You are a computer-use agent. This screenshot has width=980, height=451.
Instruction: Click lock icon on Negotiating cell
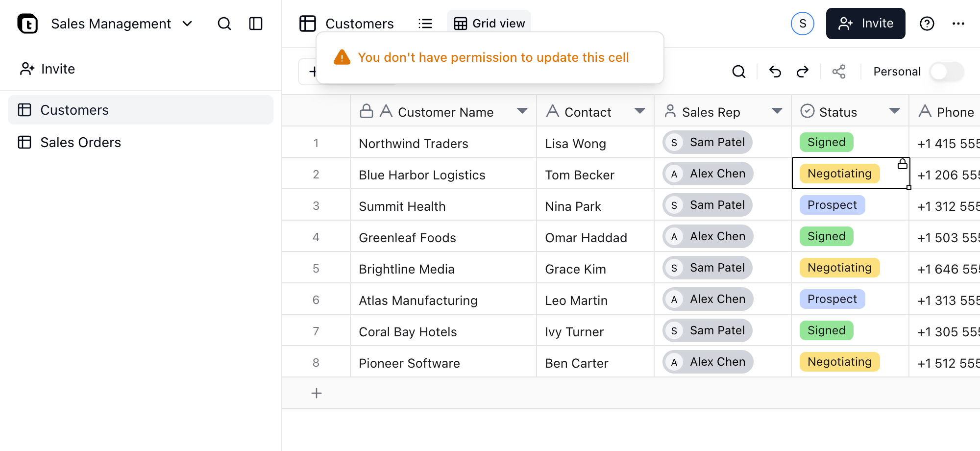pos(903,164)
